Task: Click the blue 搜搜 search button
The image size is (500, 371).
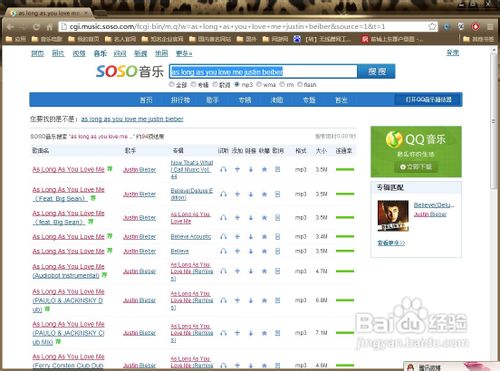Action: click(377, 71)
